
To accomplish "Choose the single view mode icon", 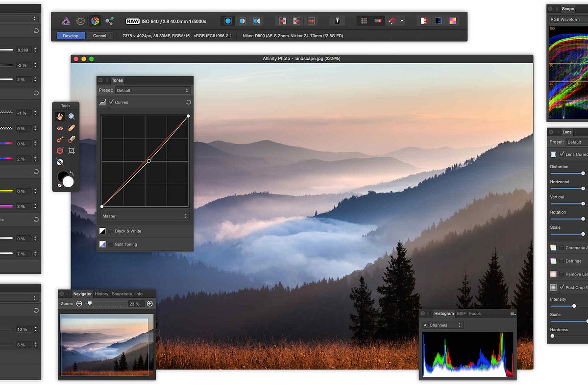I will 228,21.
